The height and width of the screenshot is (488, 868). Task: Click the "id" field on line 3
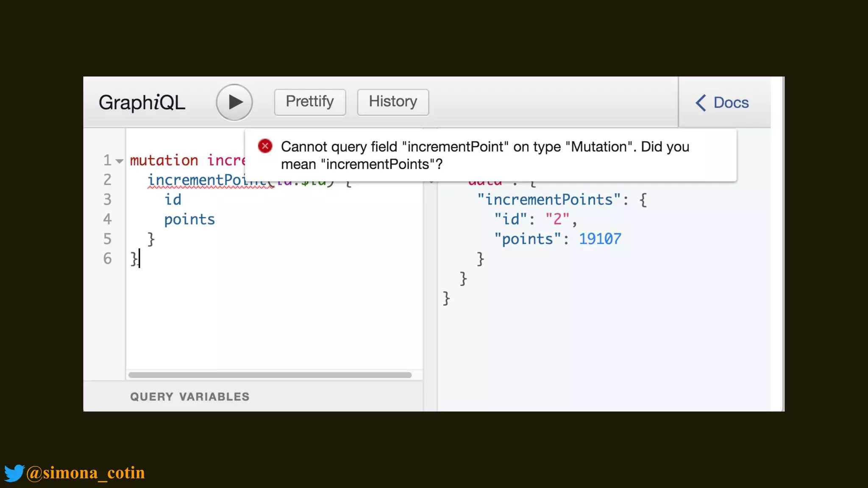tap(173, 200)
